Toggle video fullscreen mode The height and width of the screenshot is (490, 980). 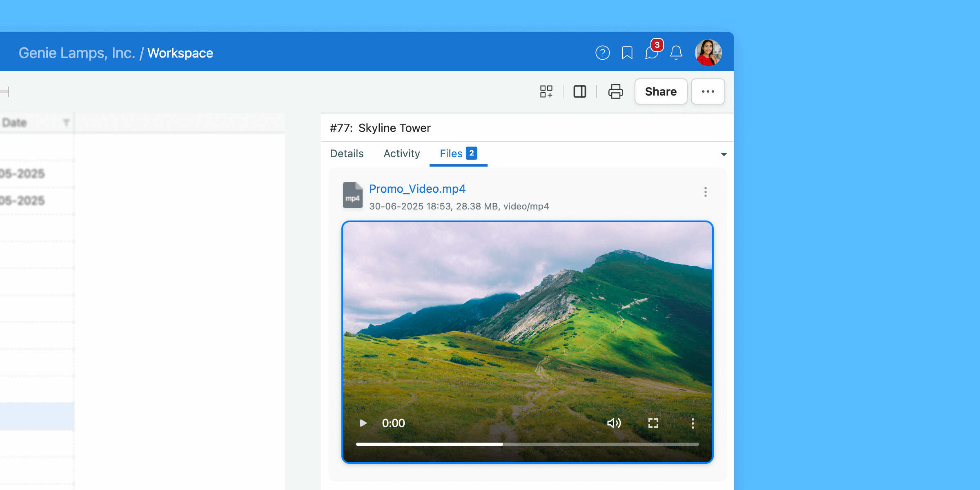(x=653, y=423)
